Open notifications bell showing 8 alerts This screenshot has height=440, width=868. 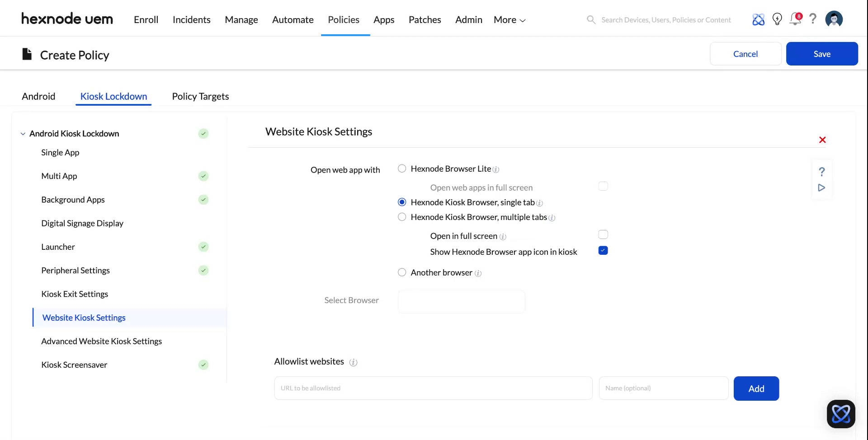795,19
